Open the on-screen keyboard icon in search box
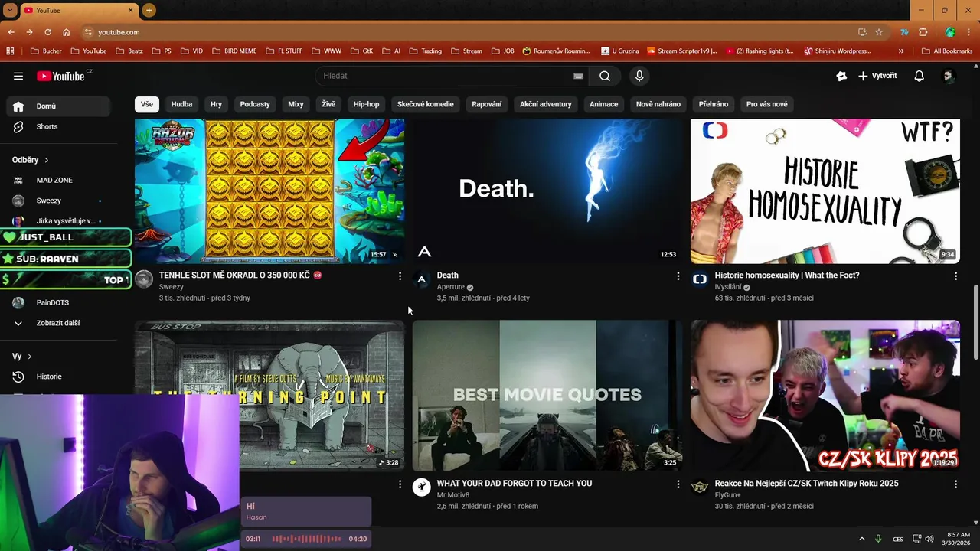Image resolution: width=980 pixels, height=551 pixels. 578,77
